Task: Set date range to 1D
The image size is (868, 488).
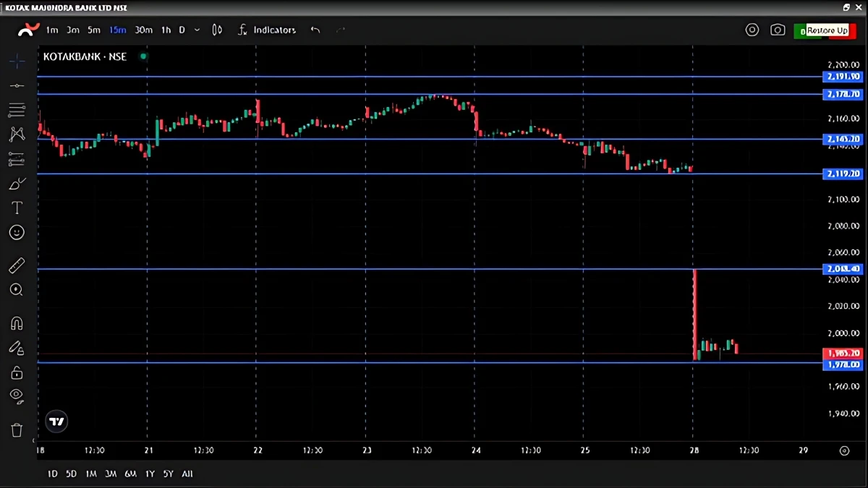Action: [x=52, y=474]
